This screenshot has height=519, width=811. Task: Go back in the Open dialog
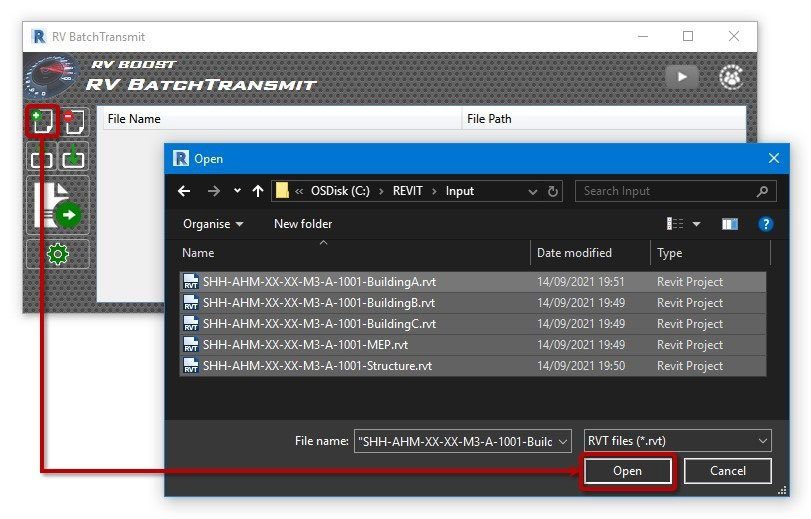[x=184, y=191]
